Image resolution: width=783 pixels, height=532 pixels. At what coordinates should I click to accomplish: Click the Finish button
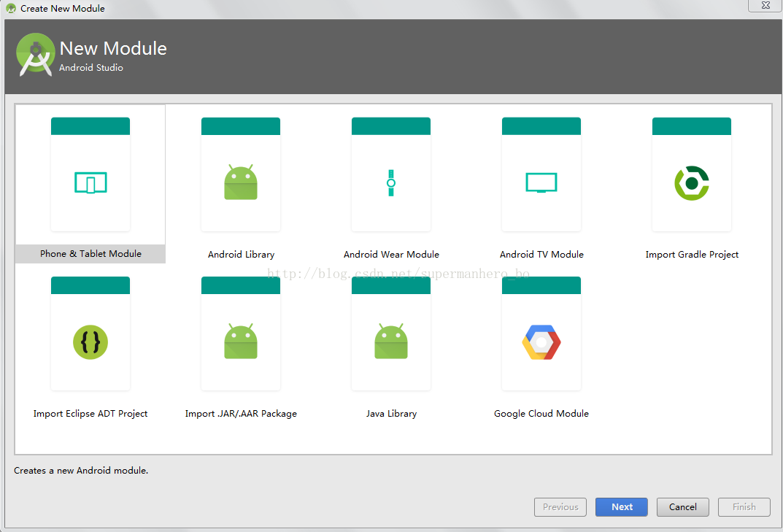point(744,507)
